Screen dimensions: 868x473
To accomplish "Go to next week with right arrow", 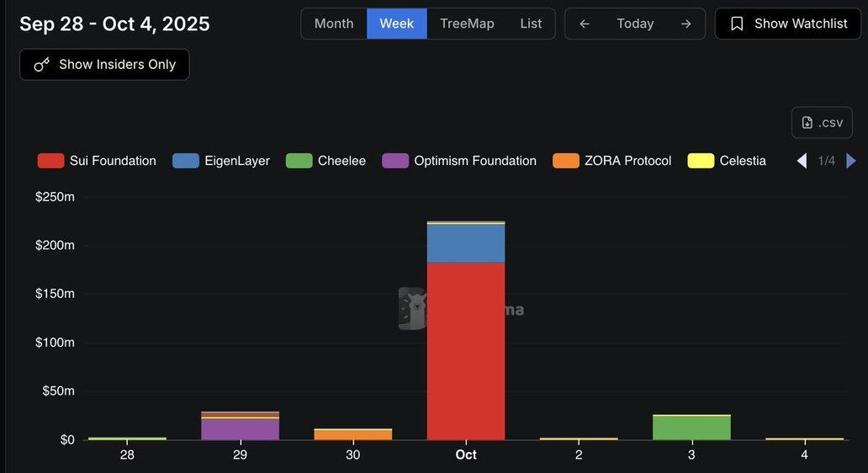I will pos(685,24).
